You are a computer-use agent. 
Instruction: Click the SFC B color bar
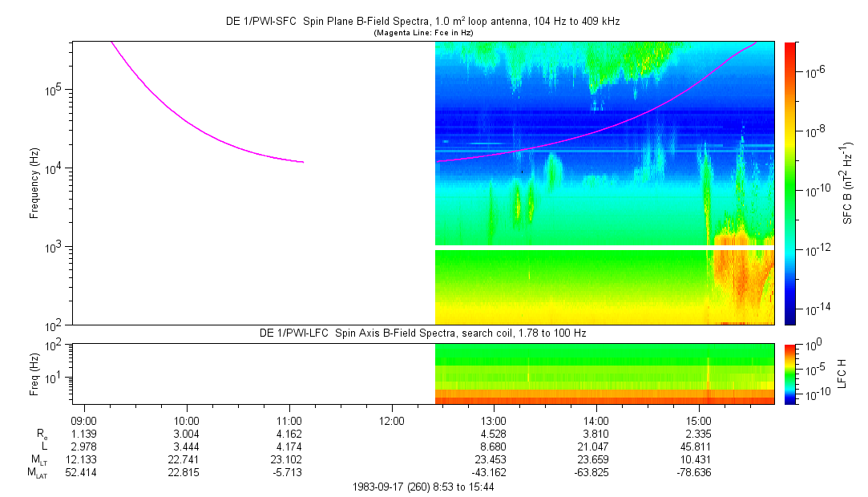tap(789, 183)
